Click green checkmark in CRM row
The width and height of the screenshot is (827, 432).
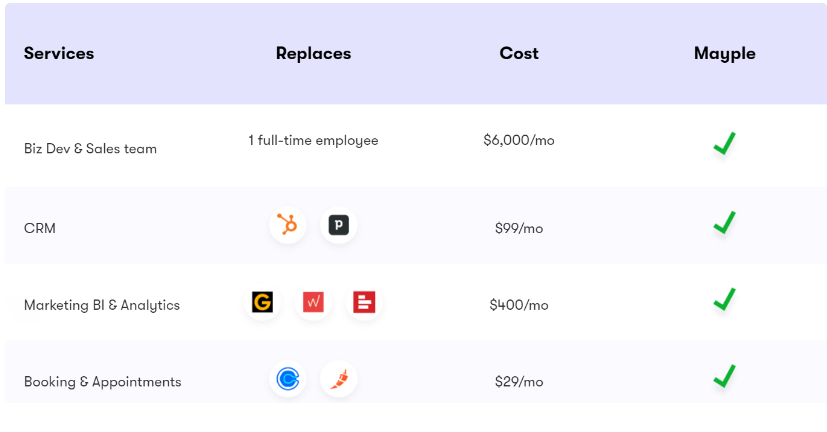coord(725,223)
